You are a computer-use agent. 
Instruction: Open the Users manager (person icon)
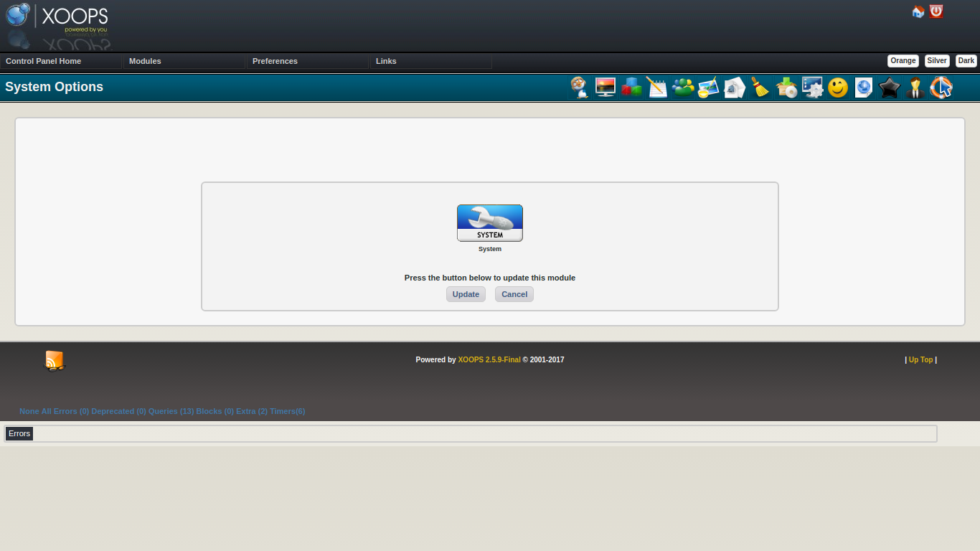[x=915, y=88]
